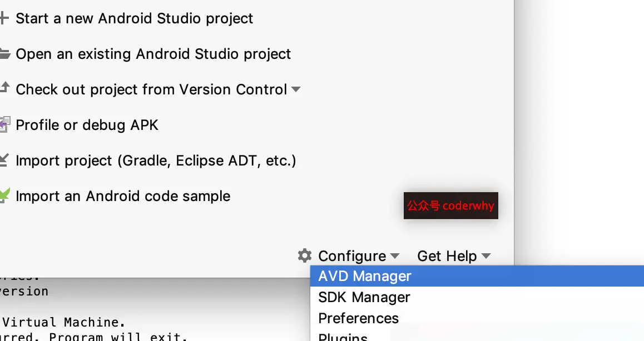
Task: Select Import an Android code sample
Action: [x=123, y=196]
